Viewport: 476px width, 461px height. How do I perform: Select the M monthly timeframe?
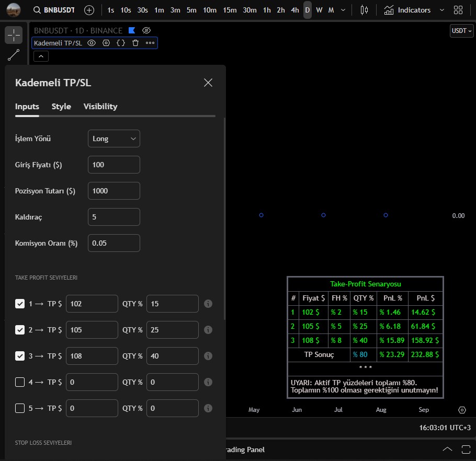pyautogui.click(x=331, y=10)
